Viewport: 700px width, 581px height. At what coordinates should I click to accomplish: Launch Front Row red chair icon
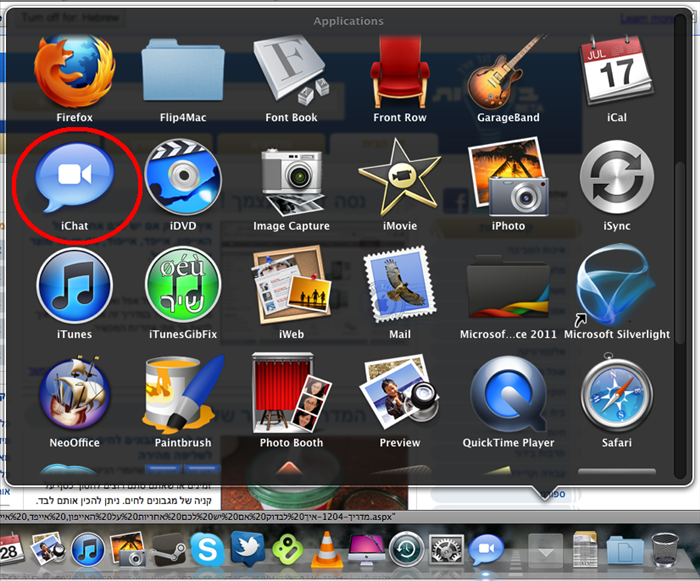[400, 71]
